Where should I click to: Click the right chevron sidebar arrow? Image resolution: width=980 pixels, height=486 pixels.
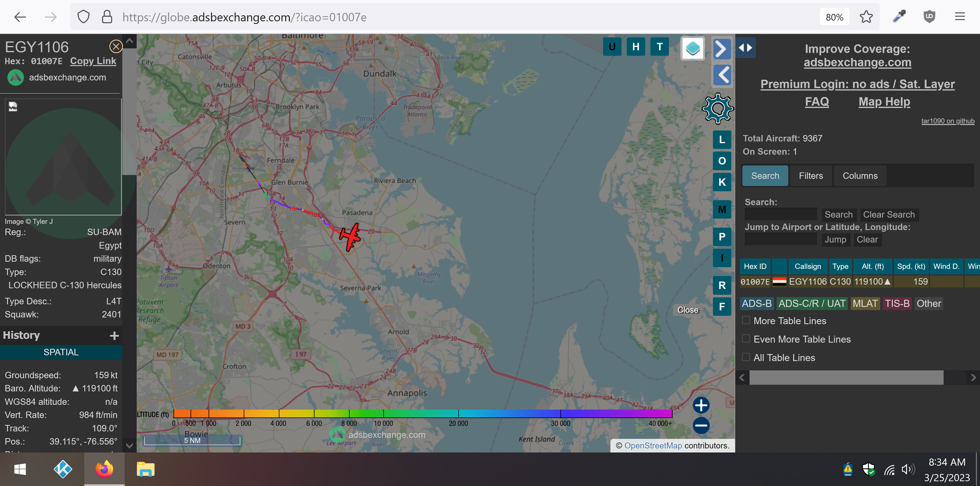pyautogui.click(x=722, y=49)
